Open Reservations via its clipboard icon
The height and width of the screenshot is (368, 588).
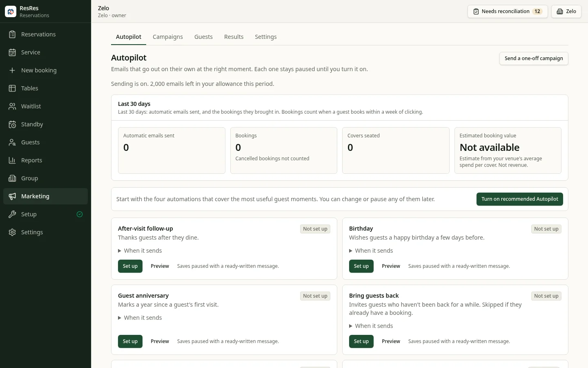click(x=12, y=34)
